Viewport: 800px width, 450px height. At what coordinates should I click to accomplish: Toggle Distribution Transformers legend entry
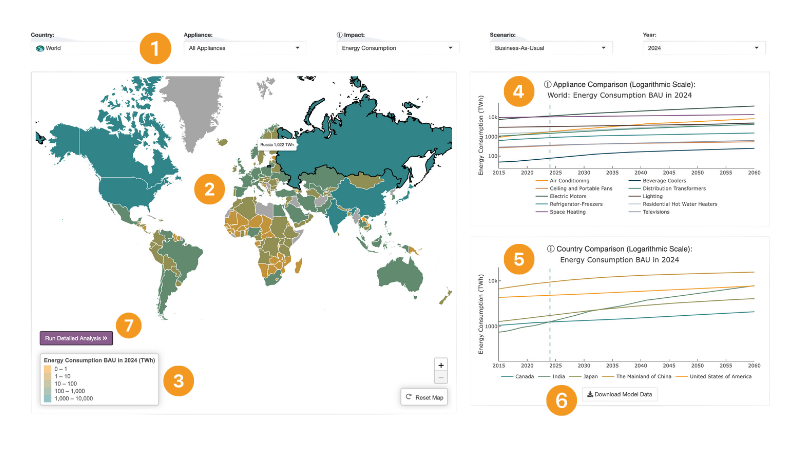667,188
